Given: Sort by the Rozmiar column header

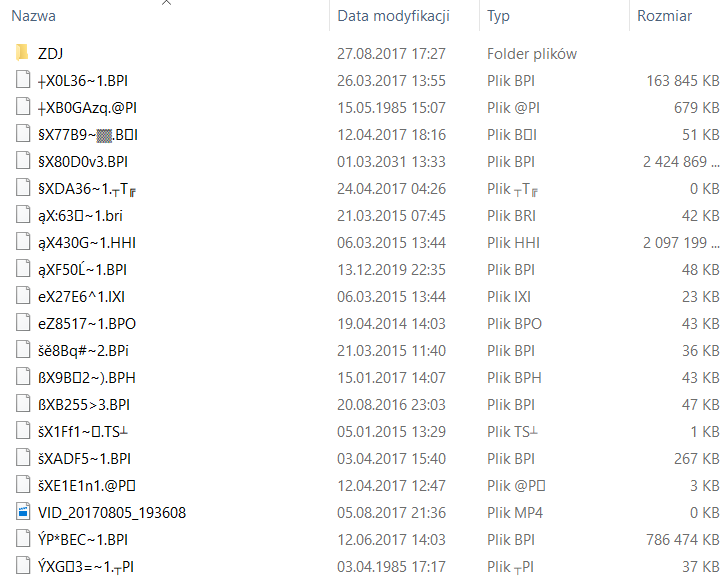Looking at the screenshot, I should pyautogui.click(x=664, y=16).
